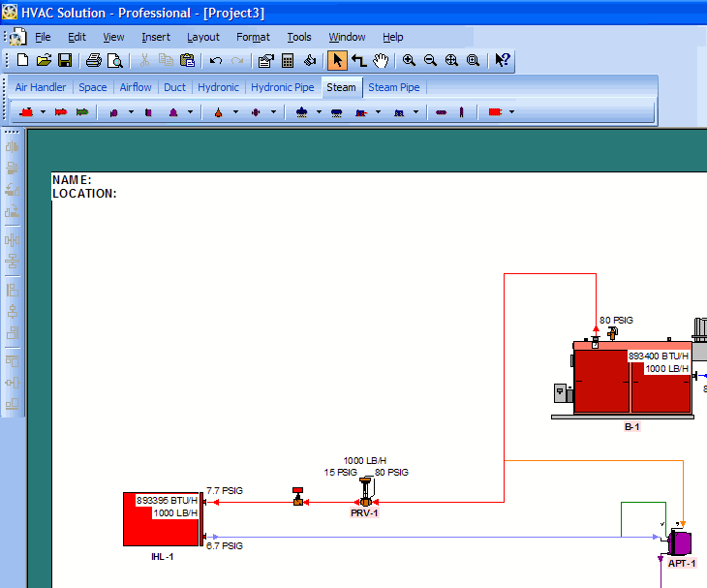707x588 pixels.
Task: Open the Window menu
Action: [347, 37]
